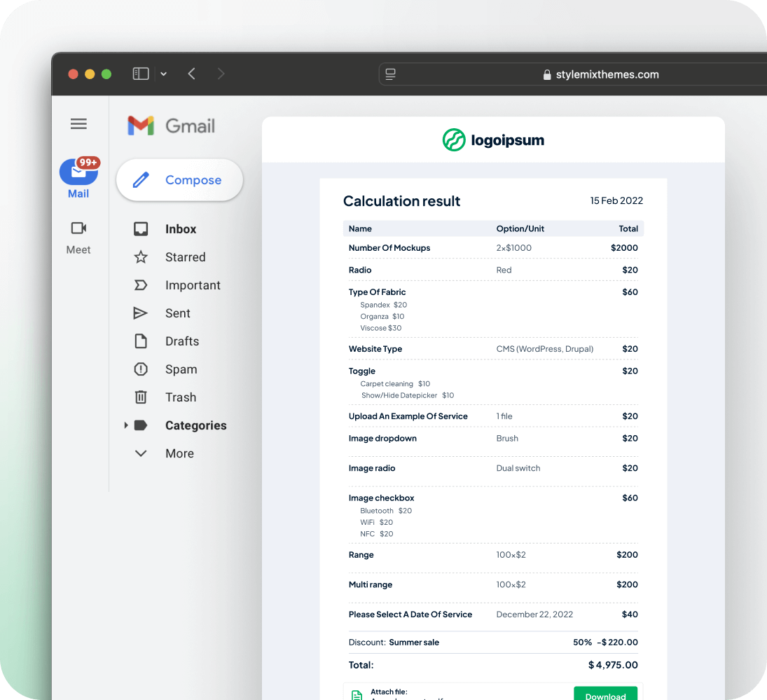Click the Drafts document icon

(x=141, y=341)
